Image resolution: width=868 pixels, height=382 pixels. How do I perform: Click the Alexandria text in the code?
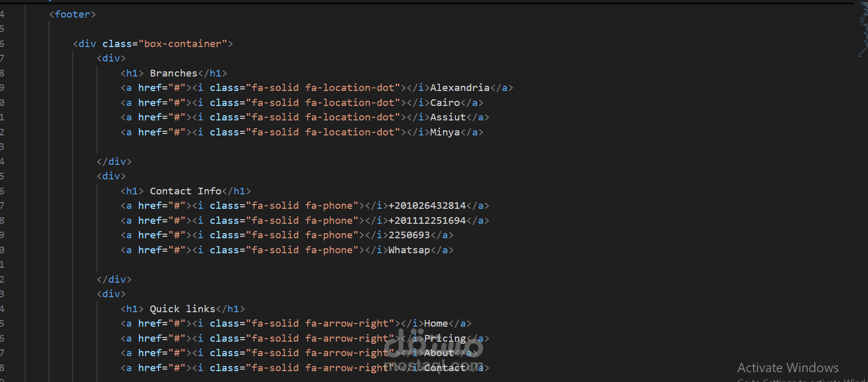click(460, 88)
